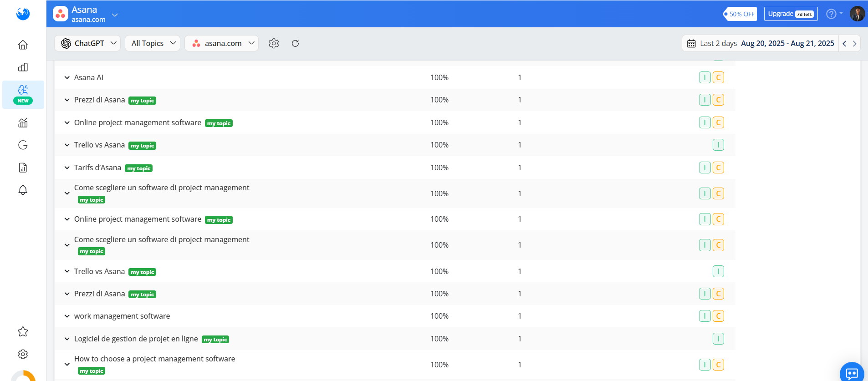The image size is (868, 381).
Task: Open the analytics graph sidebar icon
Action: 23,122
